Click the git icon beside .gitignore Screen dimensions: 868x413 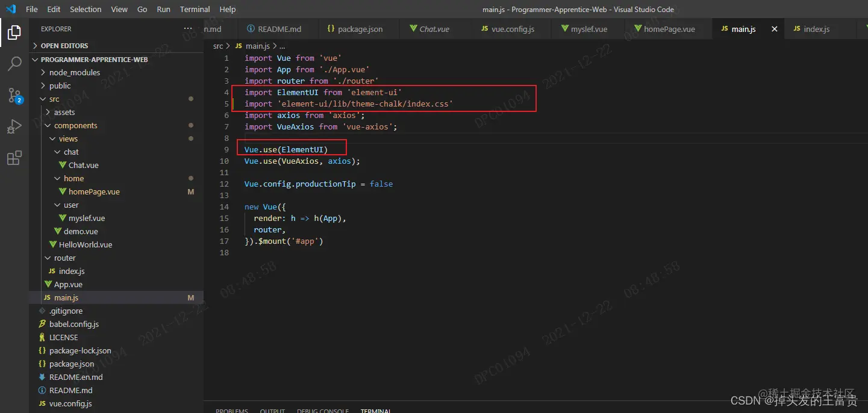42,311
